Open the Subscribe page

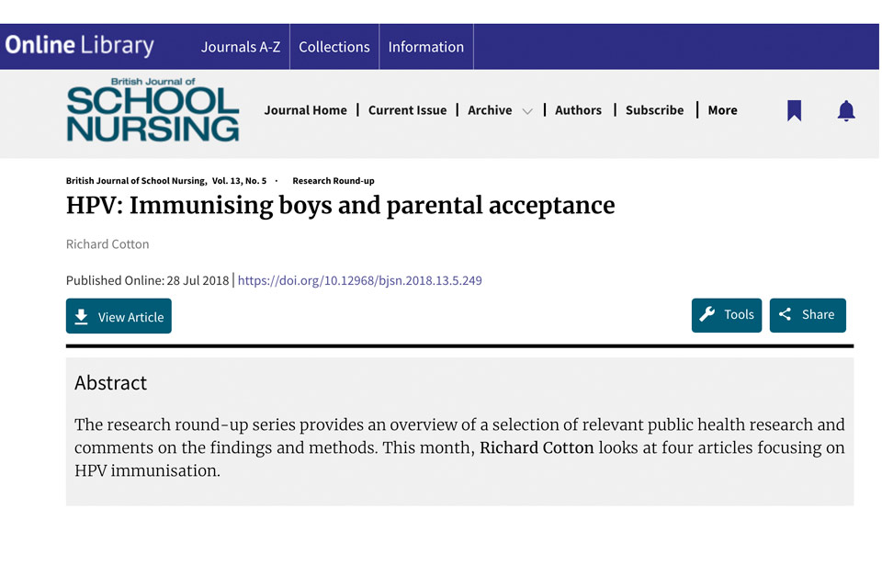[654, 109]
